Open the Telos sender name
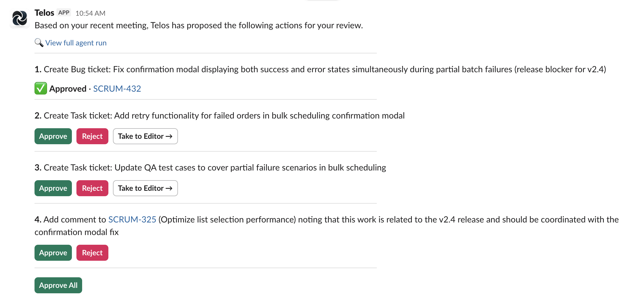Viewport: 644px width, 305px height. click(44, 13)
